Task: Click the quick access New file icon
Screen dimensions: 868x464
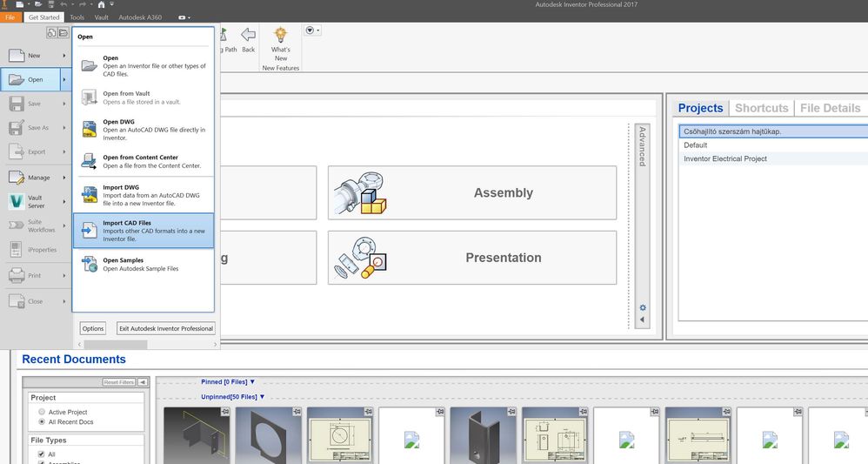Action: click(x=19, y=4)
